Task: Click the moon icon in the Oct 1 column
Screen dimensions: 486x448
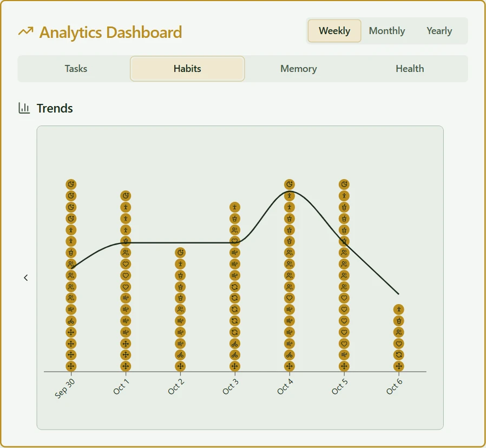Action: (126, 196)
